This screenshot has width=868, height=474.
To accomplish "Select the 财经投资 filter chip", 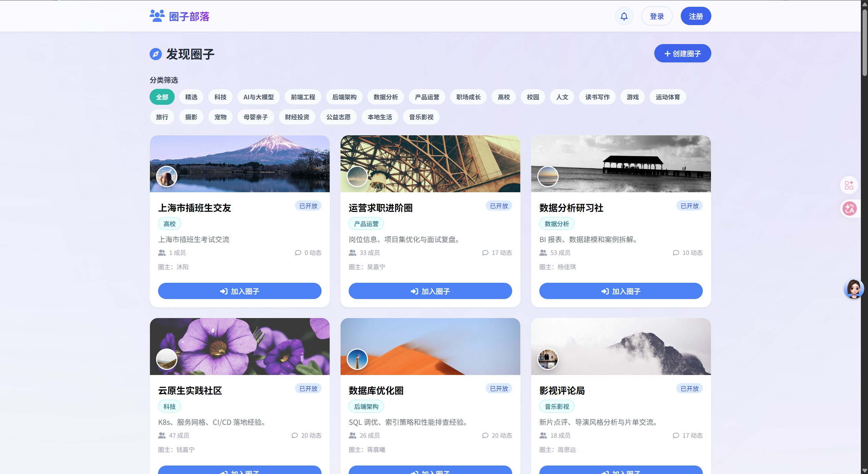I will [x=297, y=117].
